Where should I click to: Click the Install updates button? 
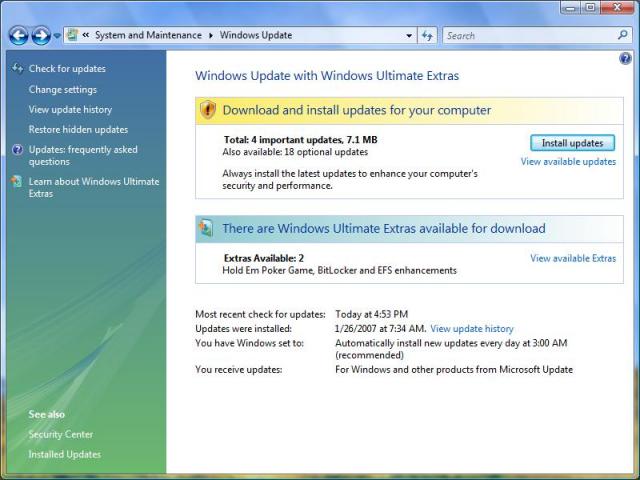point(572,143)
